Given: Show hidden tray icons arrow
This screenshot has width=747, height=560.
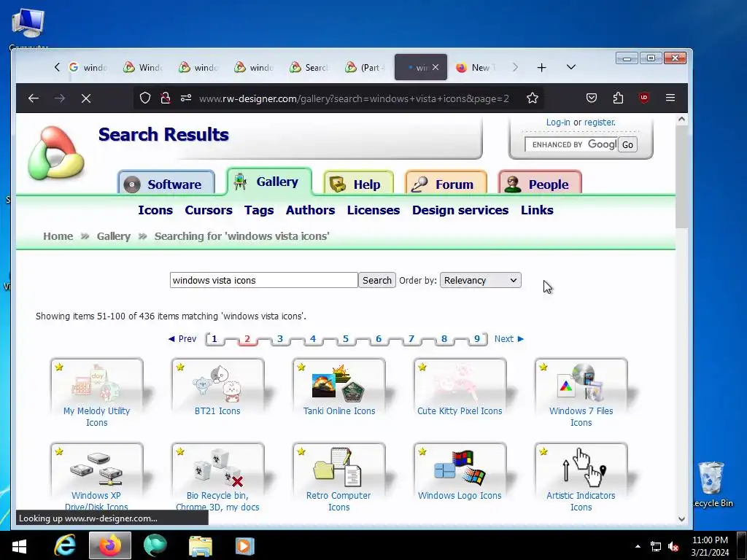Looking at the screenshot, I should (638, 546).
